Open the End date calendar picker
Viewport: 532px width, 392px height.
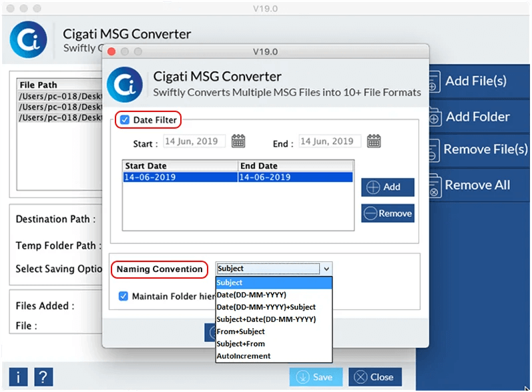click(374, 141)
